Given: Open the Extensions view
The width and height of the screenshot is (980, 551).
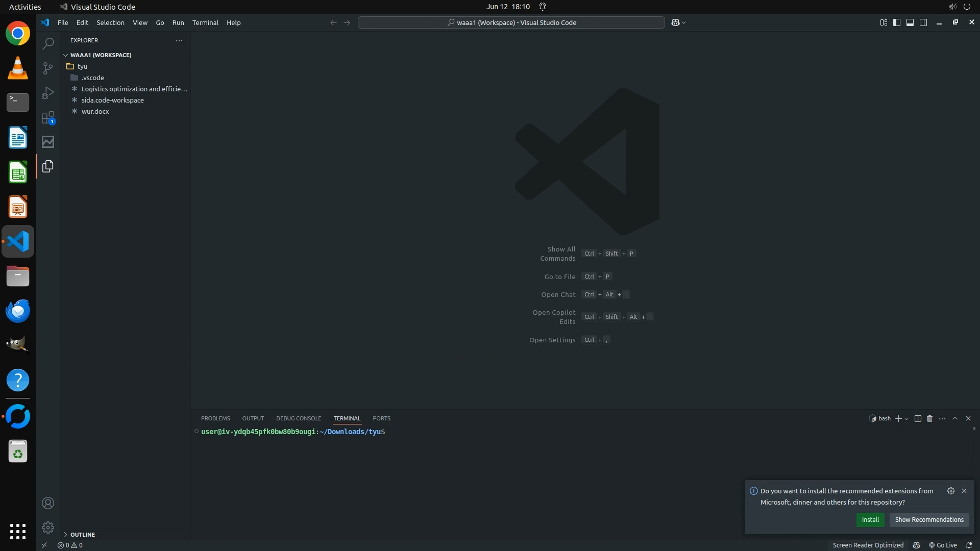Looking at the screenshot, I should click(x=48, y=118).
